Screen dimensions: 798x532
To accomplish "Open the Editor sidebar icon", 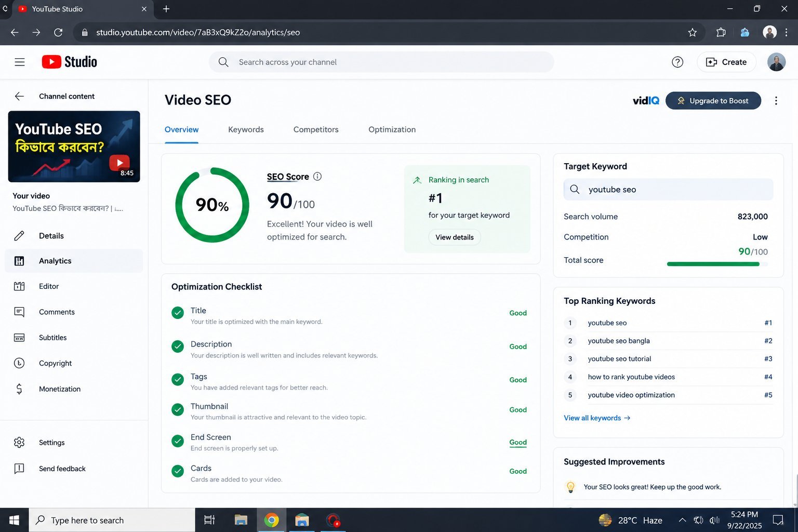I will (19, 286).
